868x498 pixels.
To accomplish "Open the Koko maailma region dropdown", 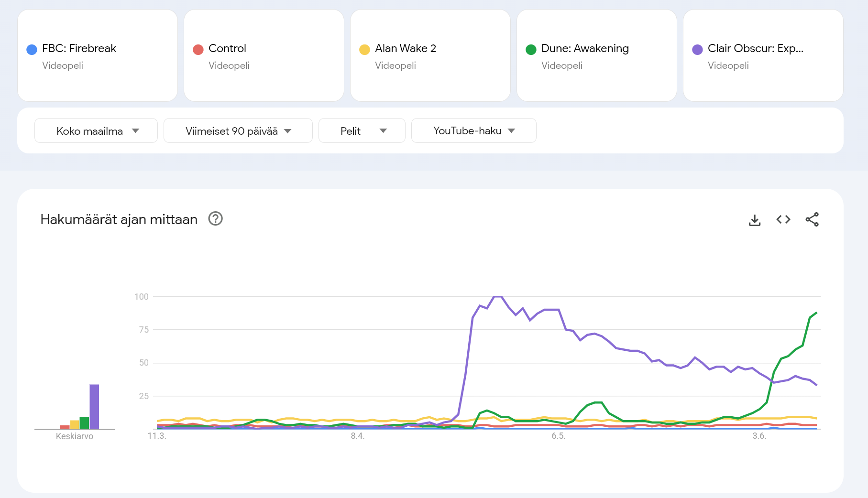I will coord(96,130).
